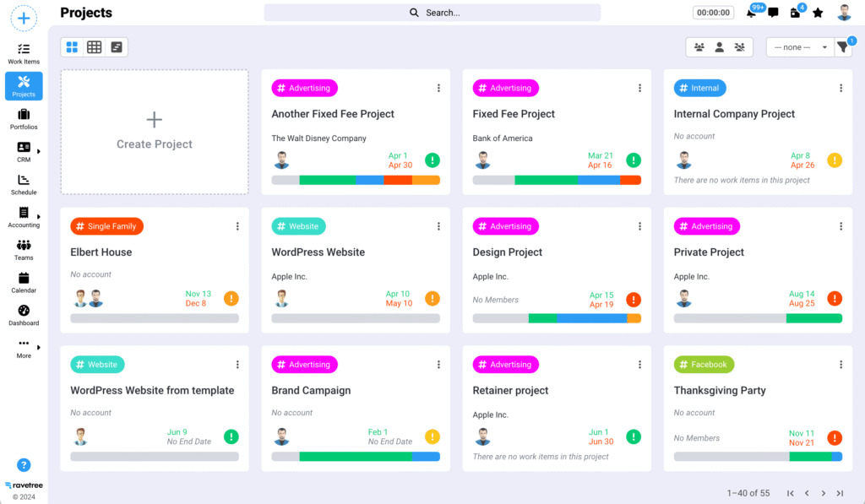The width and height of the screenshot is (865, 504).
Task: Expand the CRM sidebar submenu arrow
Action: pyautogui.click(x=39, y=152)
